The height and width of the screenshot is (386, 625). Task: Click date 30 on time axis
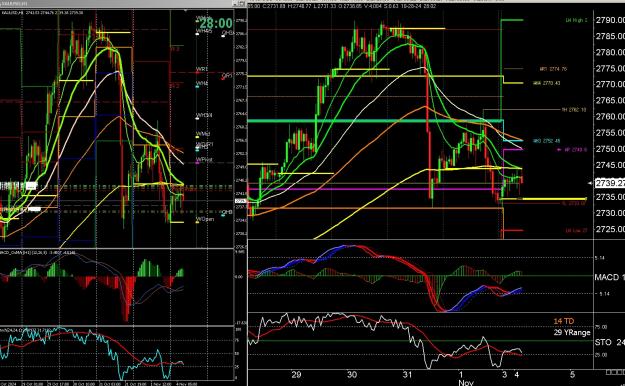352,375
